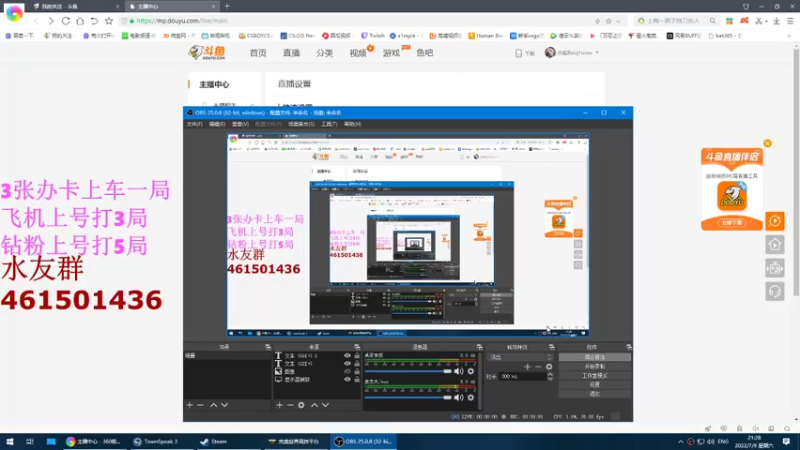Enable Studio Mode in OBS controls

595,376
